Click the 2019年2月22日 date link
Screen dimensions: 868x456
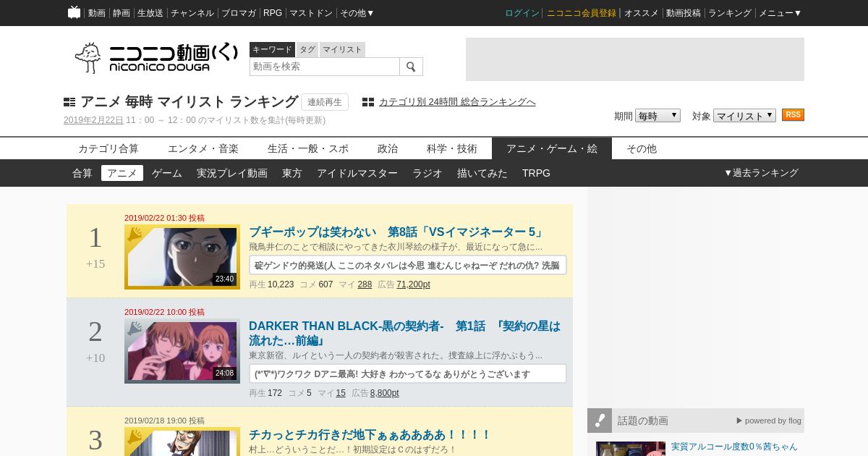pos(93,120)
